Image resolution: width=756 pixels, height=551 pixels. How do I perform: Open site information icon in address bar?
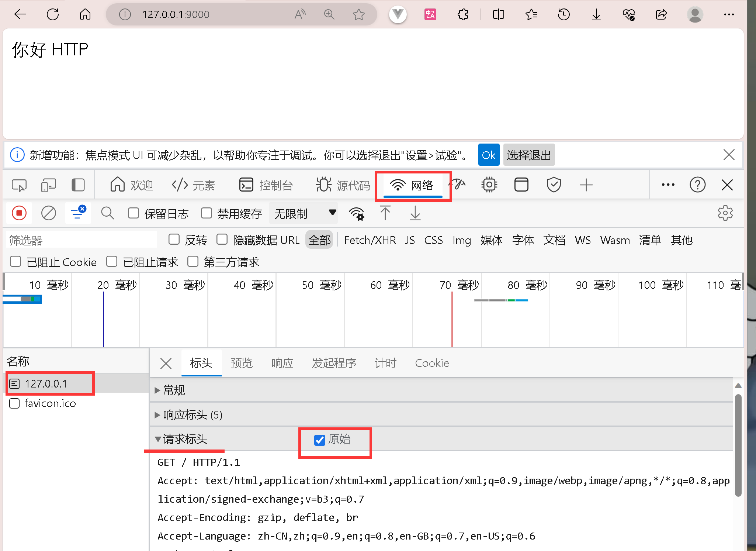pyautogui.click(x=125, y=14)
